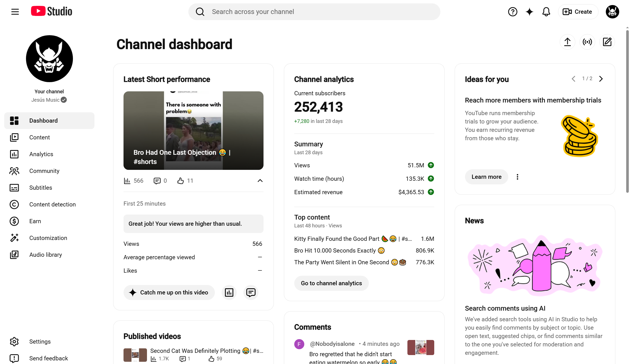Click Catch me up on this video
This screenshot has height=364, width=629.
click(169, 292)
